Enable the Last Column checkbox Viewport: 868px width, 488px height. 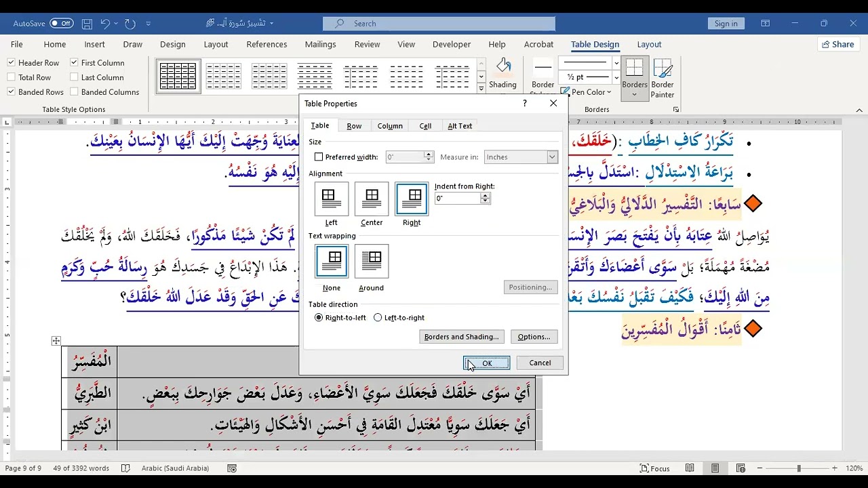click(x=74, y=77)
